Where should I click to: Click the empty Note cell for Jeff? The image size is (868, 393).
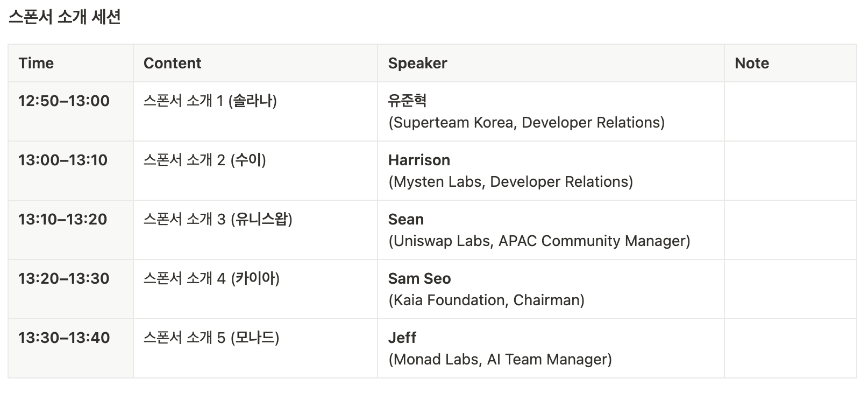(x=790, y=348)
